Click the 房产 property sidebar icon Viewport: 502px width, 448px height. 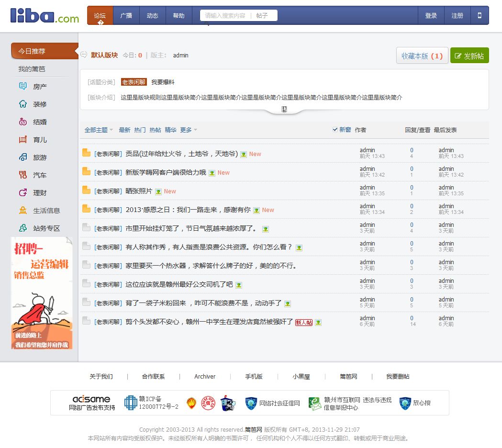[x=23, y=87]
